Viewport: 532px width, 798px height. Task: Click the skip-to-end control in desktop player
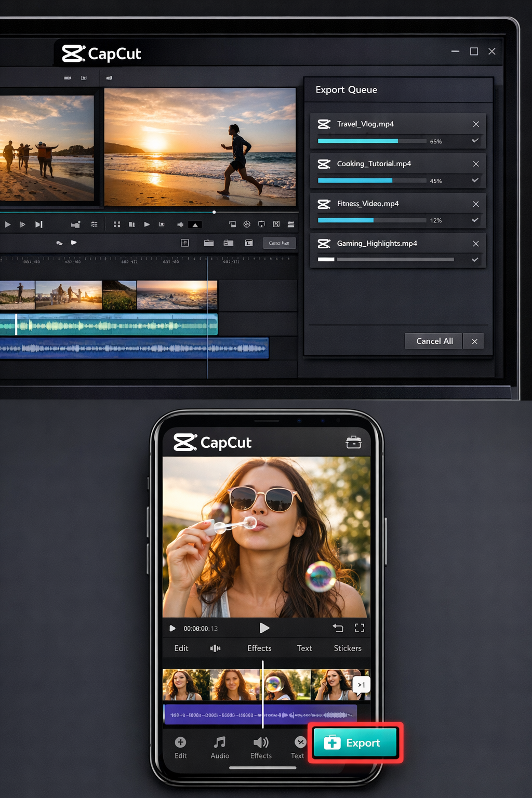point(38,224)
